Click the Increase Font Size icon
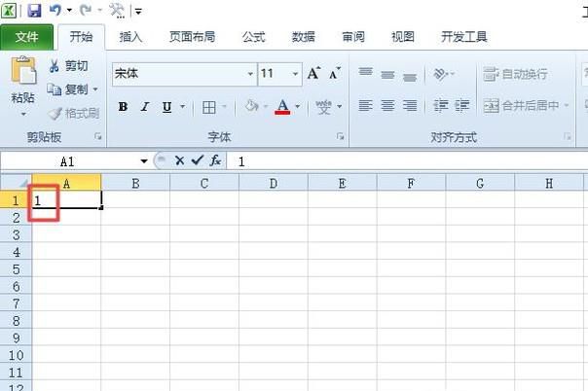 [x=313, y=73]
